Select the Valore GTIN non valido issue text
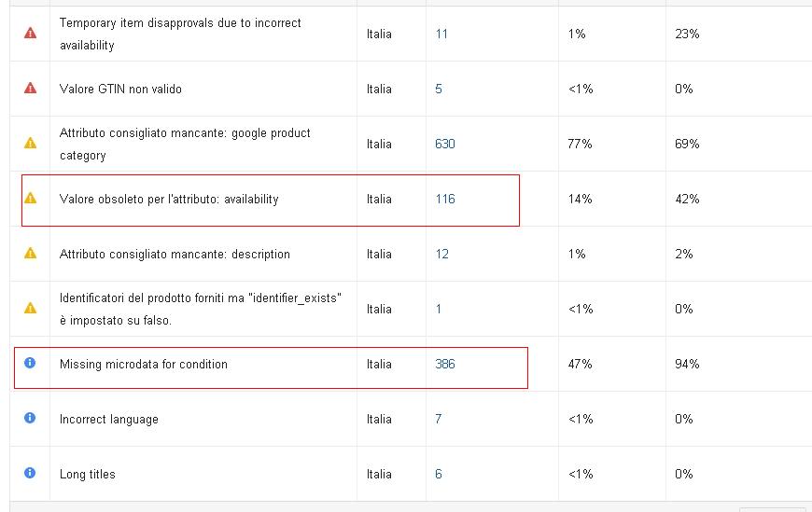The image size is (812, 512). click(120, 89)
